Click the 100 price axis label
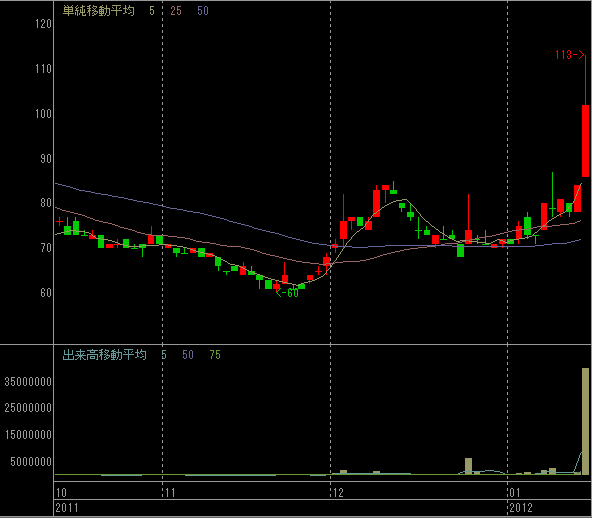The image size is (592, 518). click(x=43, y=114)
